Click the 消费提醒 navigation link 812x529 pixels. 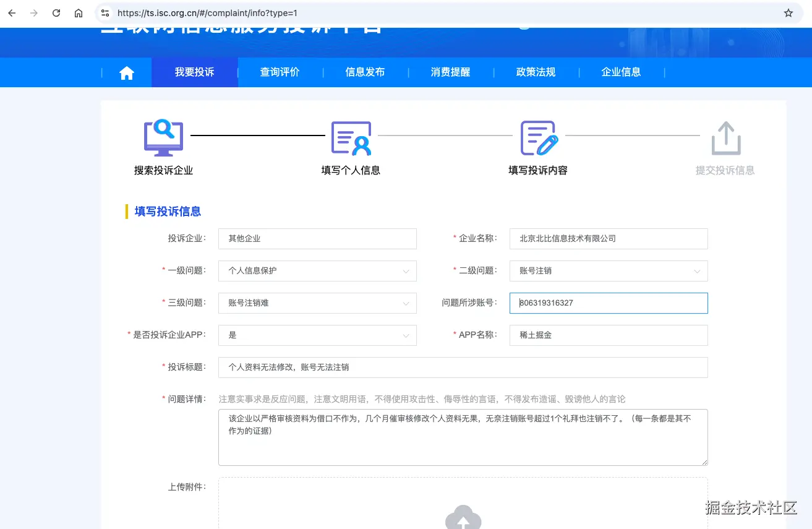tap(451, 72)
